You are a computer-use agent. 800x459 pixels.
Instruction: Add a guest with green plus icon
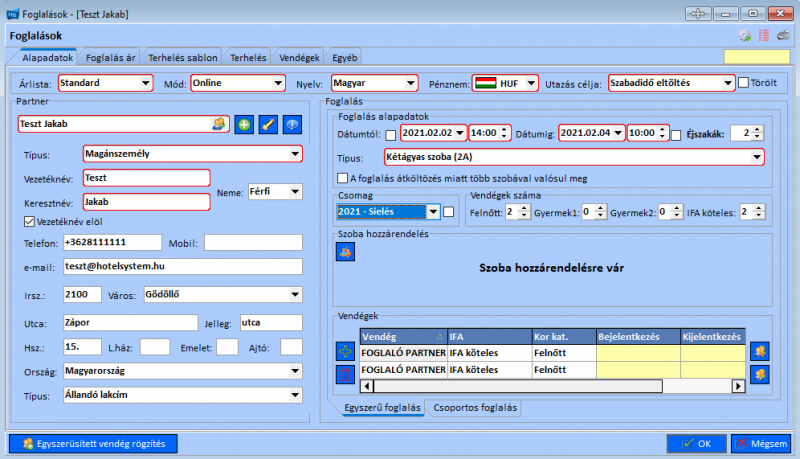(345, 352)
